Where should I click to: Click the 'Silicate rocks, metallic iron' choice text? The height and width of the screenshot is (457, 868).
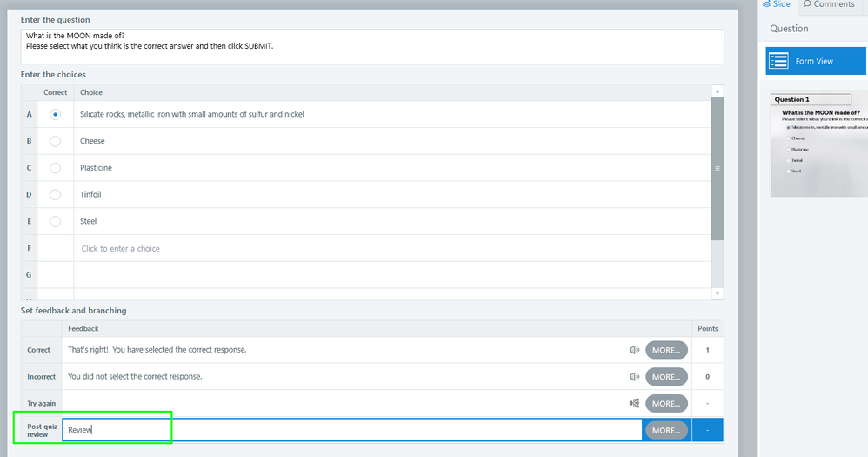(192, 114)
